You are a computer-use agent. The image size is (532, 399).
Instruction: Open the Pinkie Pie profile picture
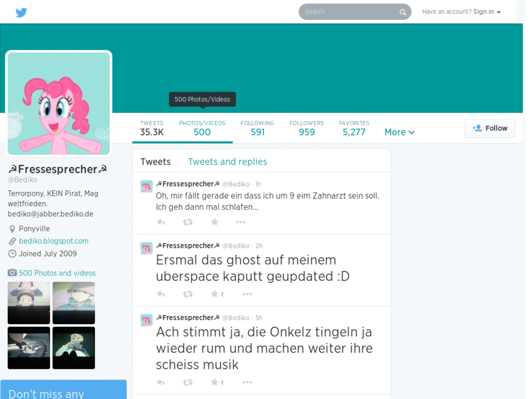click(59, 103)
